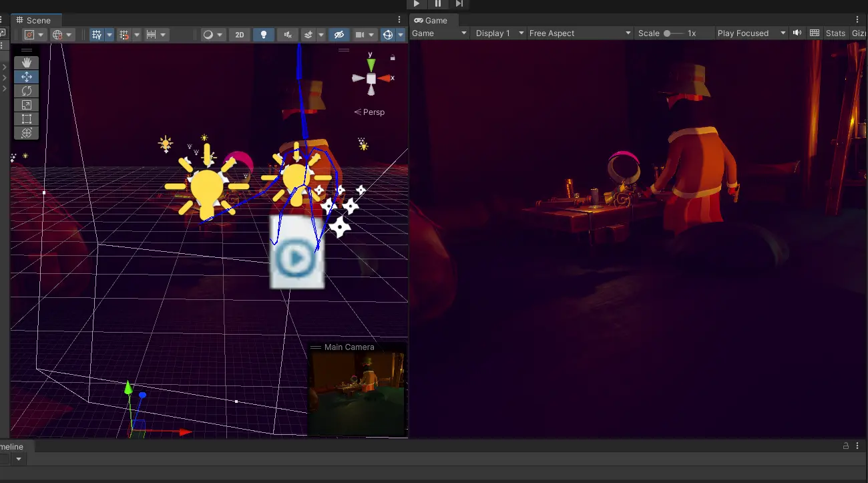868x483 pixels.
Task: Select the Hand view tool
Action: (x=27, y=63)
